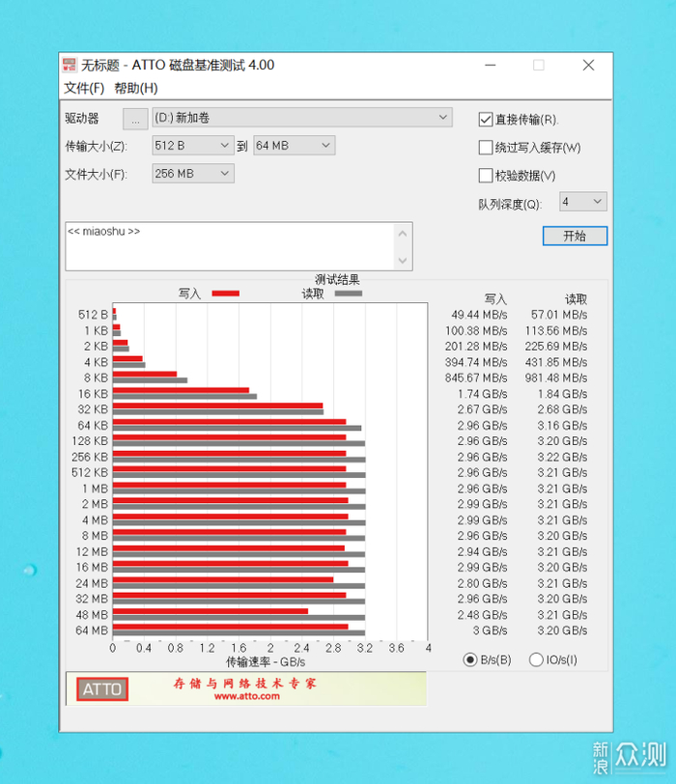Click the red write legend swatch
Image resolution: width=676 pixels, height=784 pixels.
click(226, 294)
